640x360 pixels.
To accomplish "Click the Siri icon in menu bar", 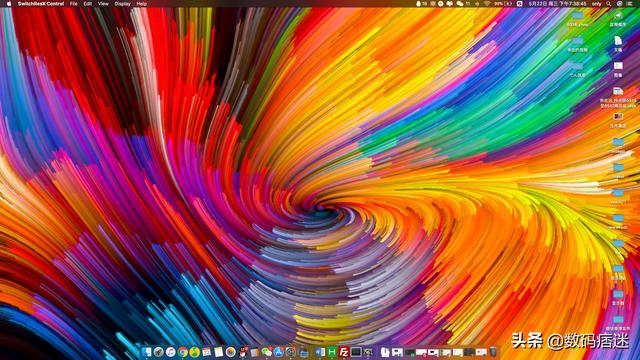I will click(620, 4).
